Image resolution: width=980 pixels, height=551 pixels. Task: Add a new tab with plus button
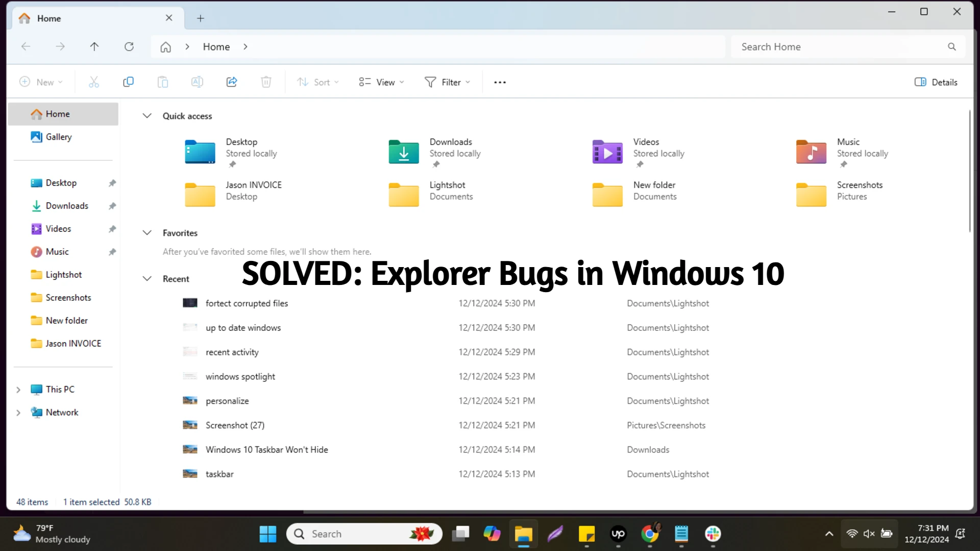201,18
